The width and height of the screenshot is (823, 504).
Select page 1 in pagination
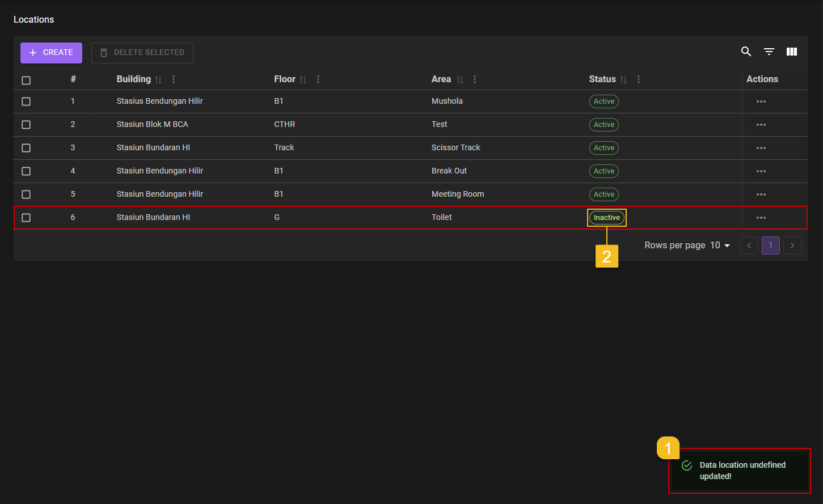coord(770,245)
